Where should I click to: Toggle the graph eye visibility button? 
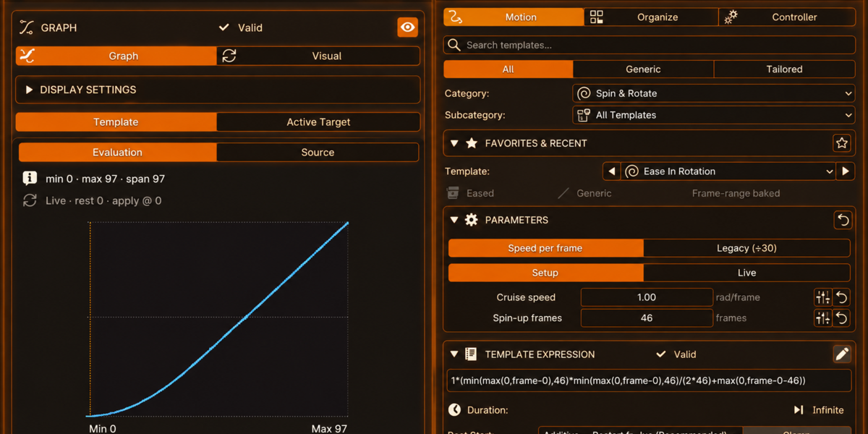point(408,27)
